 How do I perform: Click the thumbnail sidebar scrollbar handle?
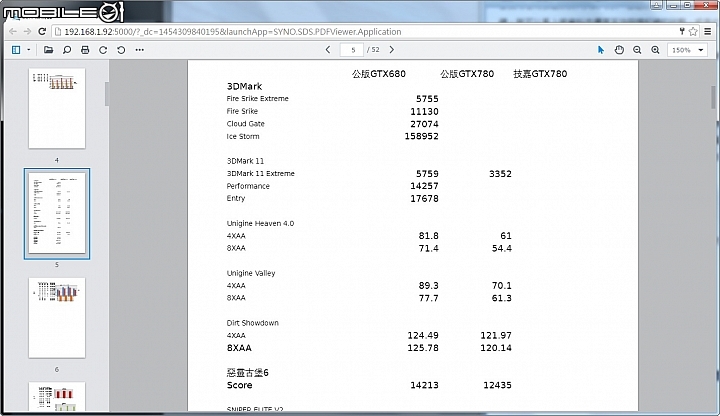[107, 94]
